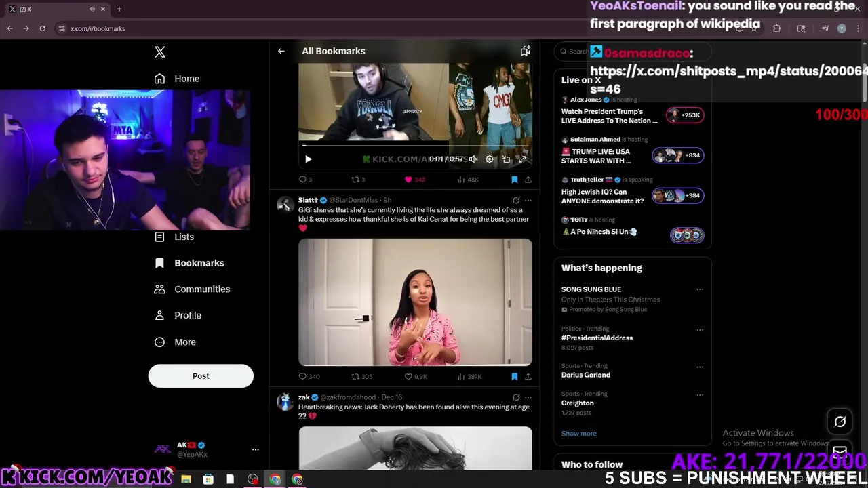The width and height of the screenshot is (868, 488).
Task: Repost Slatt's post with 305 reposts
Action: pos(361,376)
